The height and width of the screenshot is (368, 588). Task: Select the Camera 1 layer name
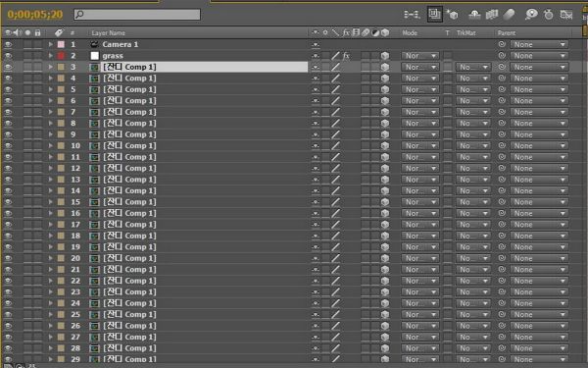tap(121, 44)
